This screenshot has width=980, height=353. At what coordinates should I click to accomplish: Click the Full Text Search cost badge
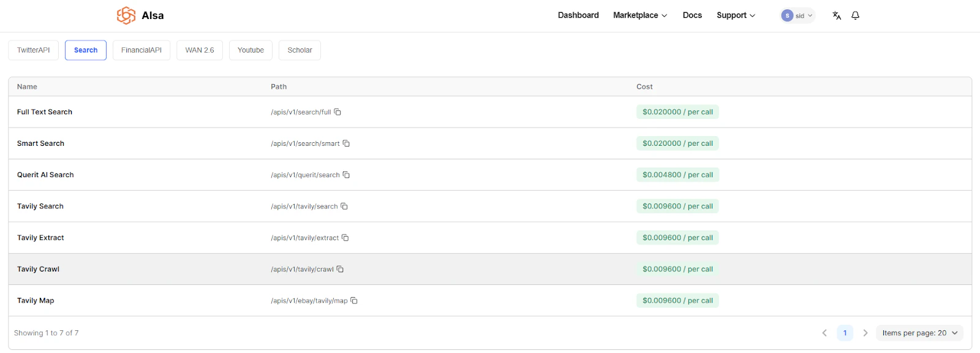coord(677,112)
